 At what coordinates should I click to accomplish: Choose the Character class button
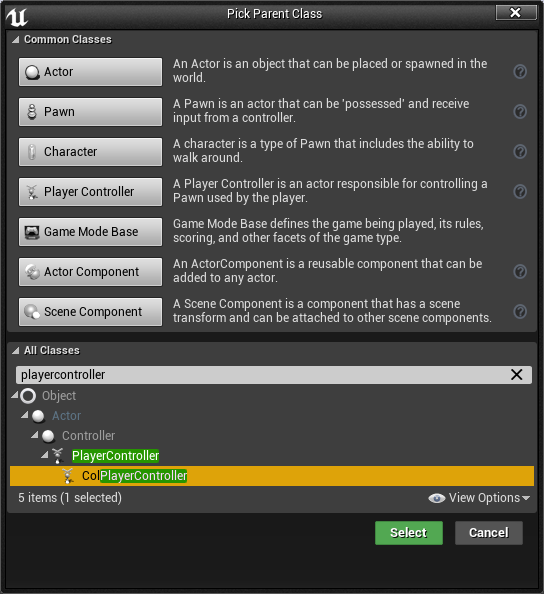(91, 152)
